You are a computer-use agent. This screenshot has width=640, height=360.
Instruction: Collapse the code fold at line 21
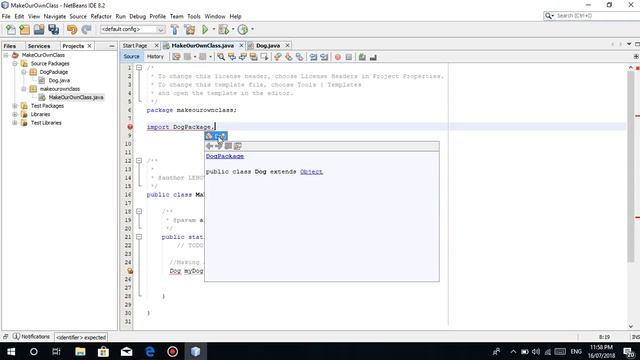(x=139, y=237)
